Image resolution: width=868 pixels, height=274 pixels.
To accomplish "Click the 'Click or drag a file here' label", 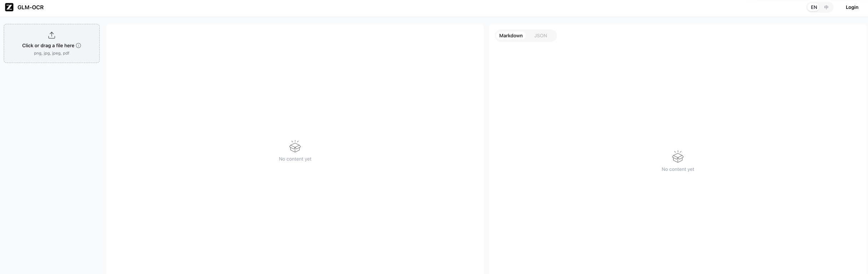I will click(48, 46).
